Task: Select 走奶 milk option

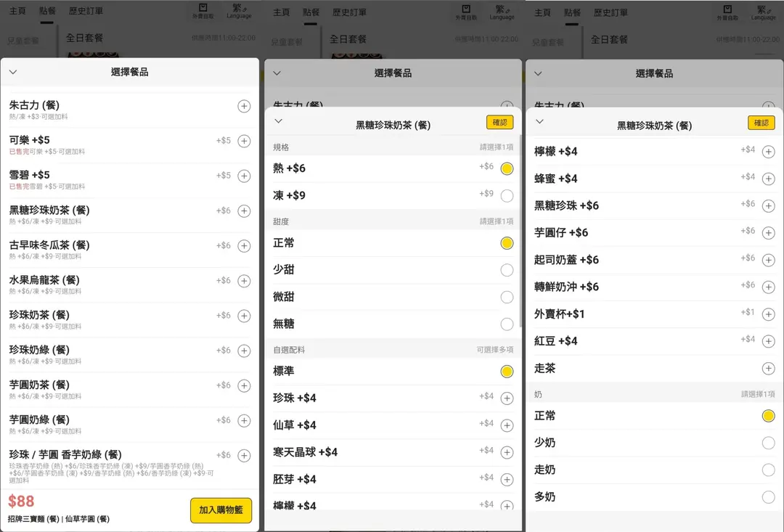Action: tap(768, 470)
